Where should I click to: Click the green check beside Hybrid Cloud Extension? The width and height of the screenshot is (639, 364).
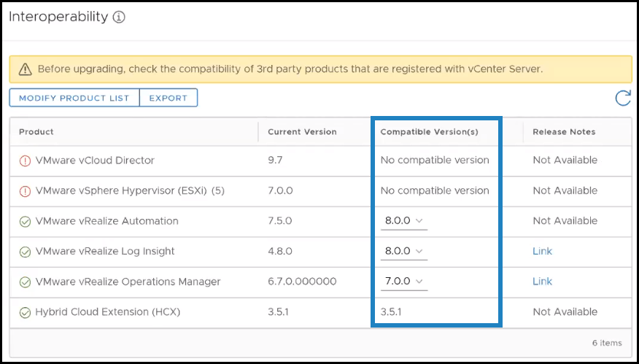[x=26, y=312]
